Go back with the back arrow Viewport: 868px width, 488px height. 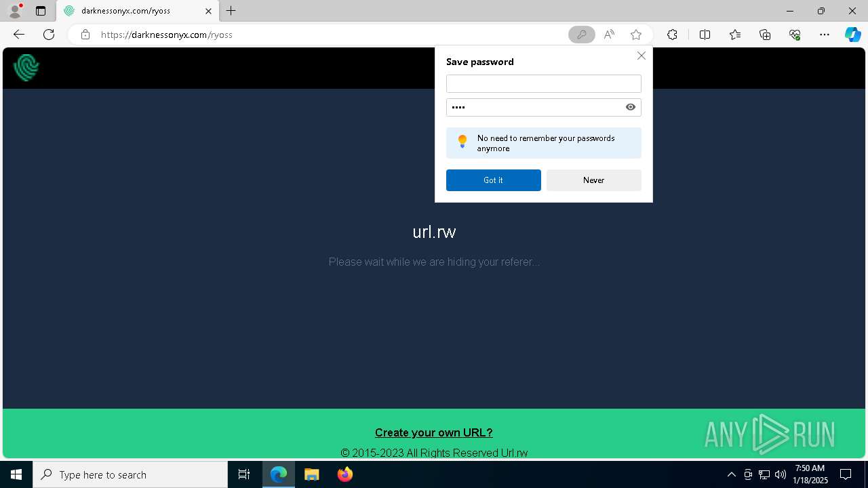[x=19, y=35]
